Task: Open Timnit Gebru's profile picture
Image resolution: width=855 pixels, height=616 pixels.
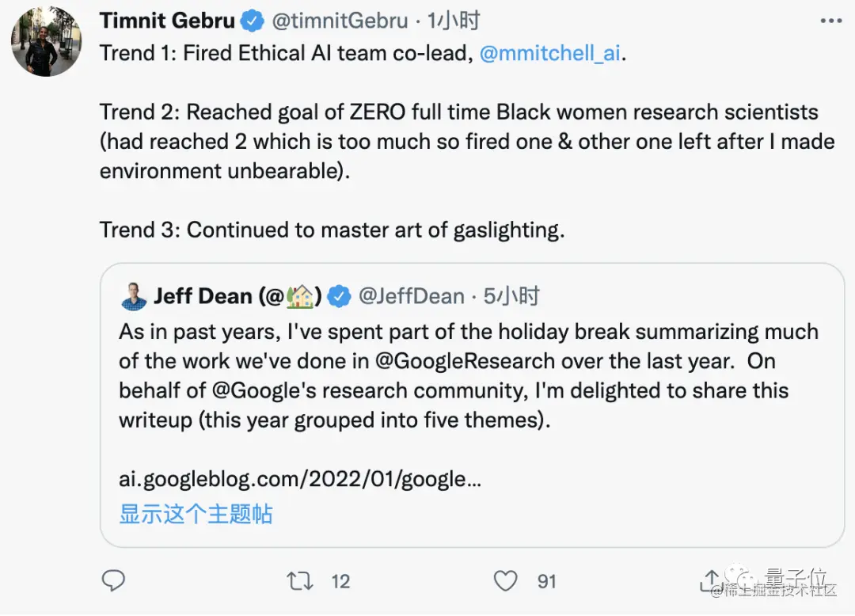Action: pos(47,41)
